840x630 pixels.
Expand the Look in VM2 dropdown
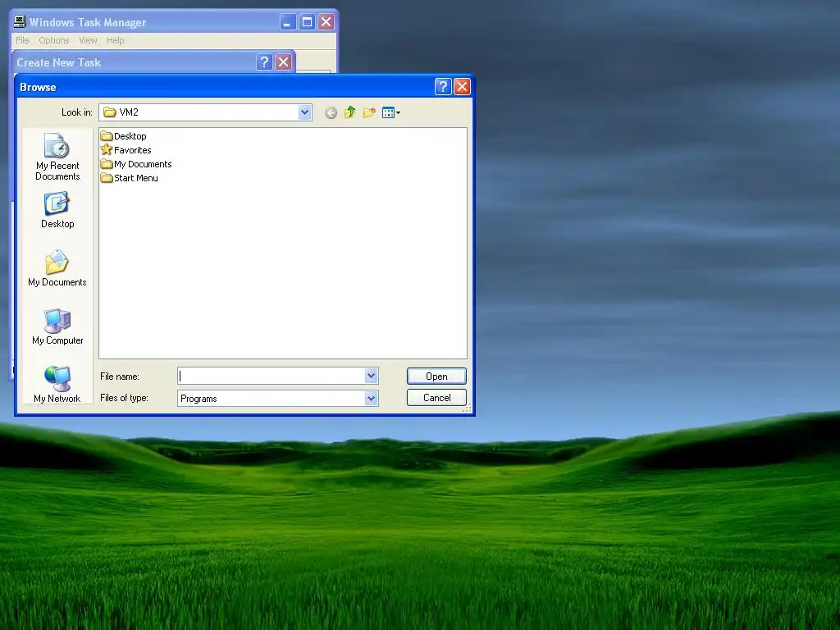click(x=304, y=112)
